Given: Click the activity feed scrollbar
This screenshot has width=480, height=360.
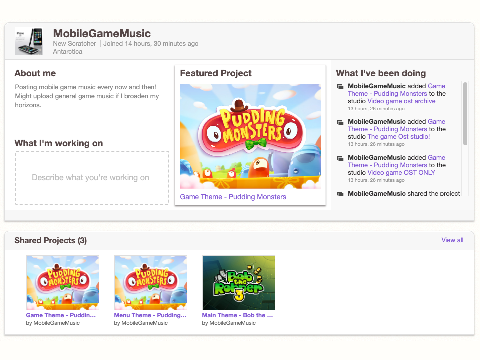Looking at the screenshot, I should tap(465, 113).
